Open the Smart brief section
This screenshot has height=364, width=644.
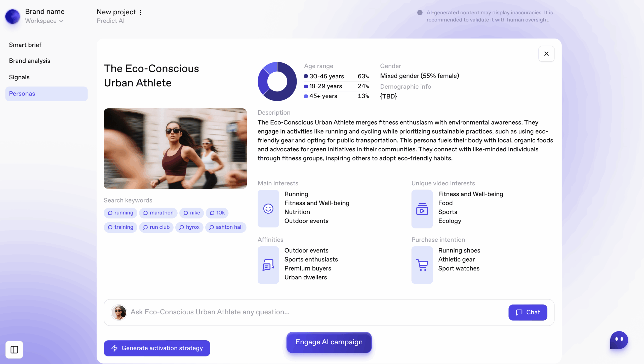25,45
